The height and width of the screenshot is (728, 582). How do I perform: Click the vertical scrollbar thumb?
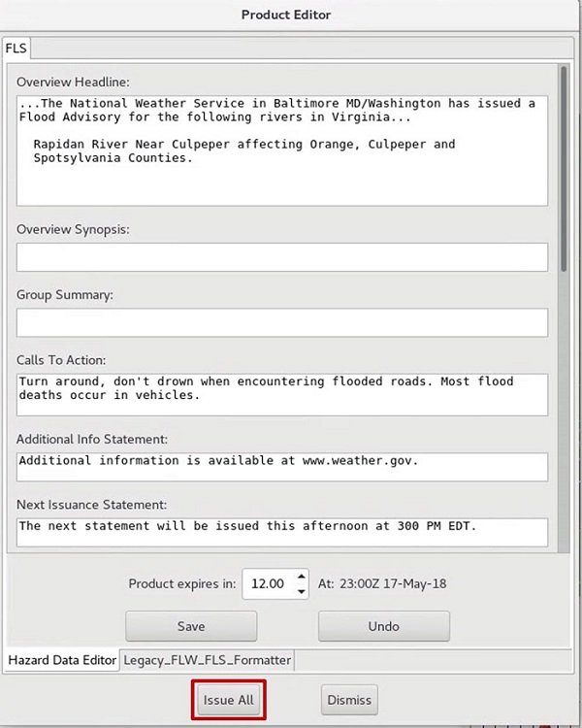564,169
